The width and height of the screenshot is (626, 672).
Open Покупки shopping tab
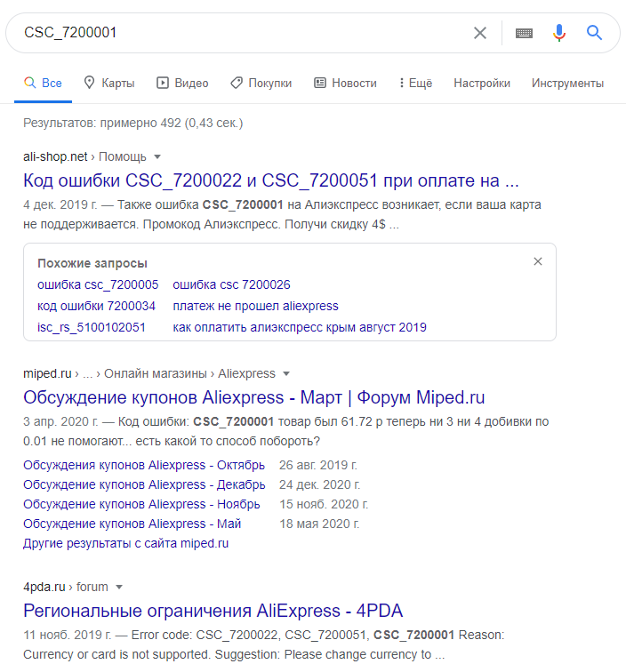(261, 84)
